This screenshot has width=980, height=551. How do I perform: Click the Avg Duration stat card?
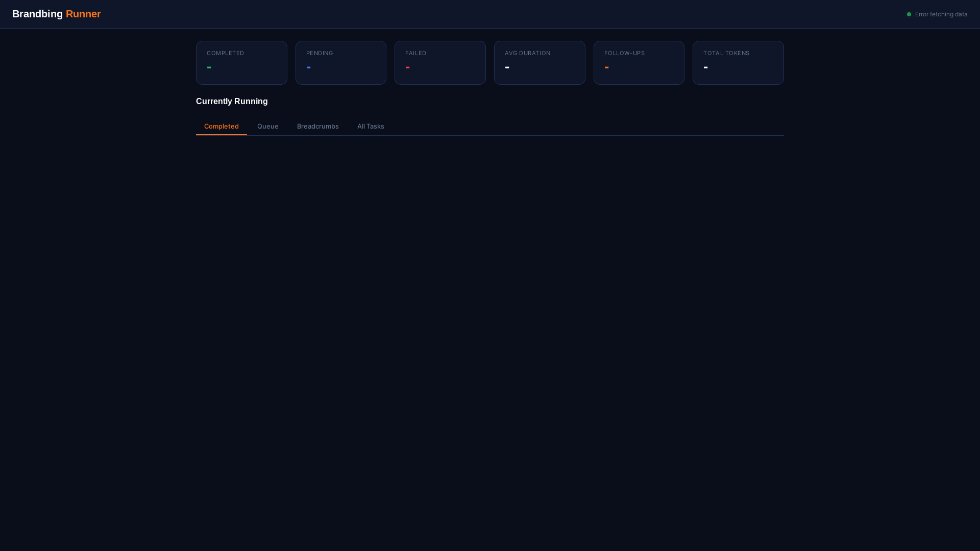540,63
